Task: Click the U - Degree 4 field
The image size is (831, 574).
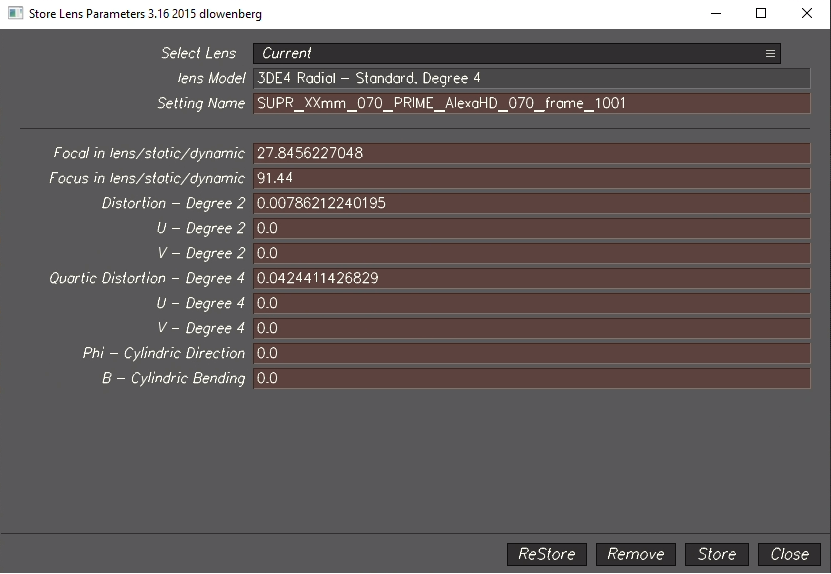Action: pyautogui.click(x=530, y=303)
